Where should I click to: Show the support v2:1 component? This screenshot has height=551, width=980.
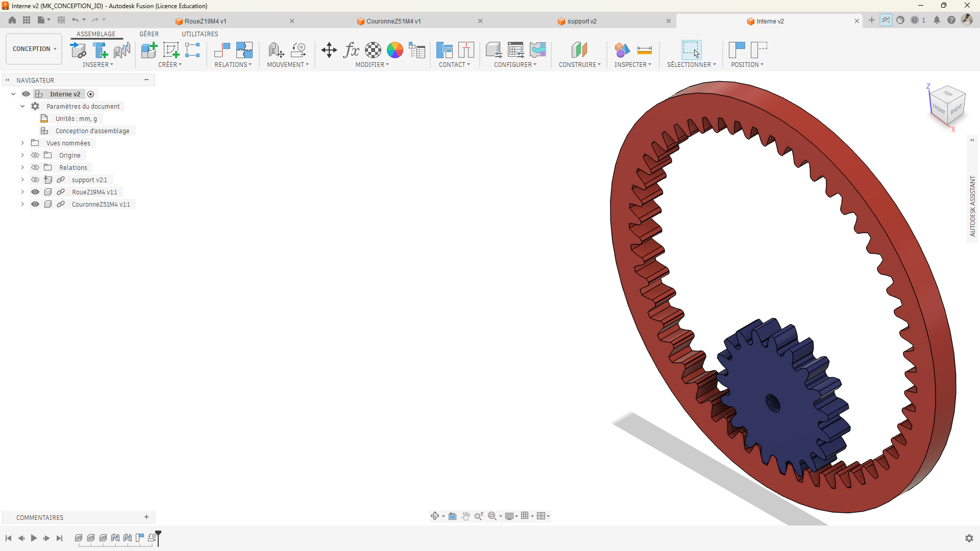[35, 180]
